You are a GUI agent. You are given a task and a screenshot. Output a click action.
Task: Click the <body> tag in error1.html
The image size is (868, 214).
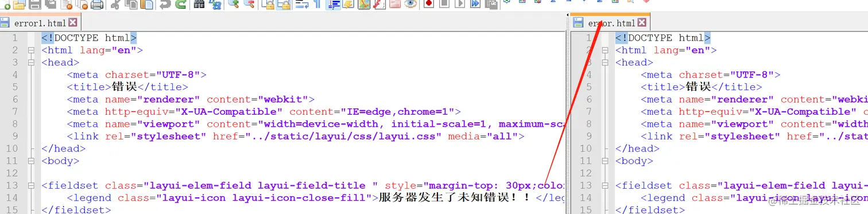60,161
